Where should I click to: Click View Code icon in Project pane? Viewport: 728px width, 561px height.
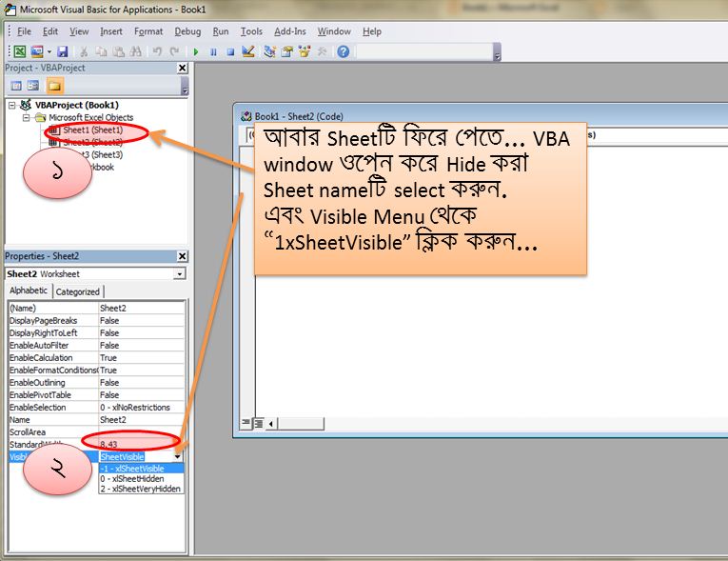(x=16, y=86)
